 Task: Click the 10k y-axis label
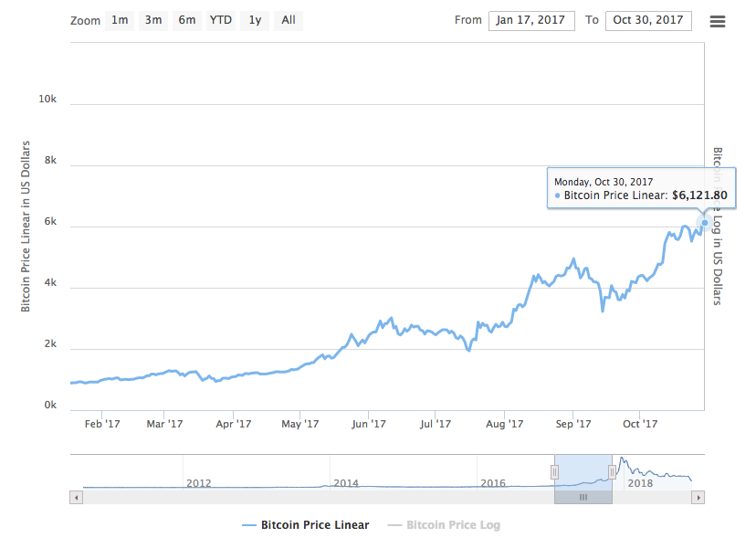point(47,99)
